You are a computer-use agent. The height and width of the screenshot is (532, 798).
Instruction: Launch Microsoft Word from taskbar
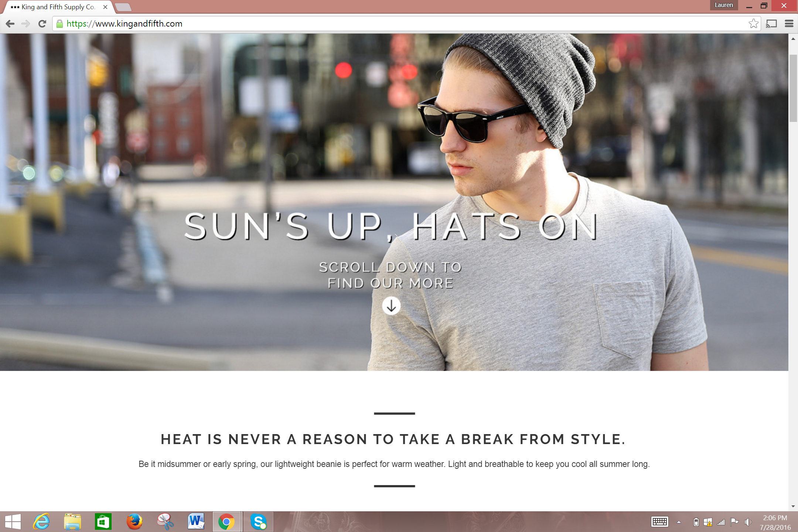(196, 522)
